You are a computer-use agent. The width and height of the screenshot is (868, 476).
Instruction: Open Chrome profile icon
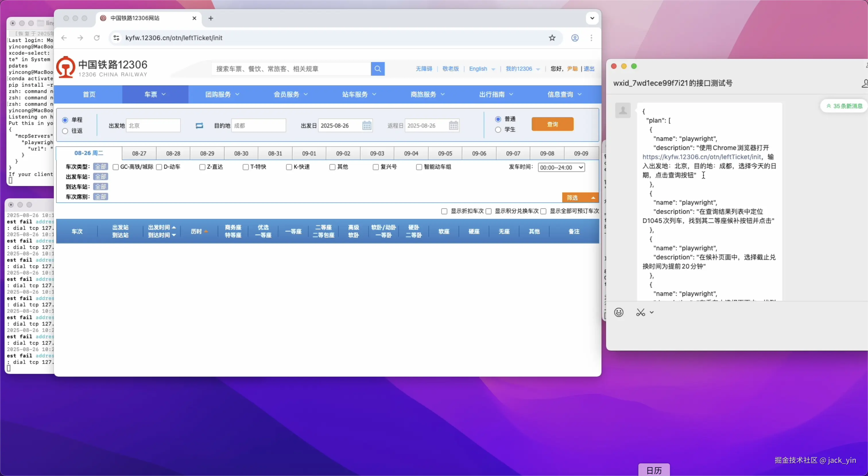tap(575, 38)
